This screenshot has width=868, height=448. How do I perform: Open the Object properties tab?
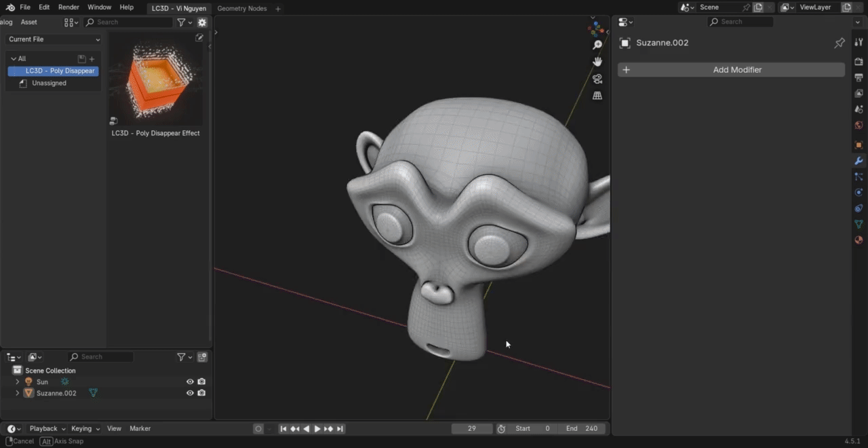point(859,145)
